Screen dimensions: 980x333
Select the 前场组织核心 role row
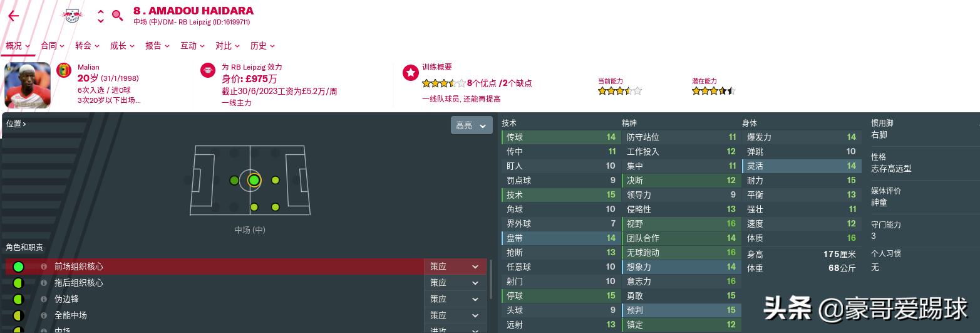(x=246, y=267)
